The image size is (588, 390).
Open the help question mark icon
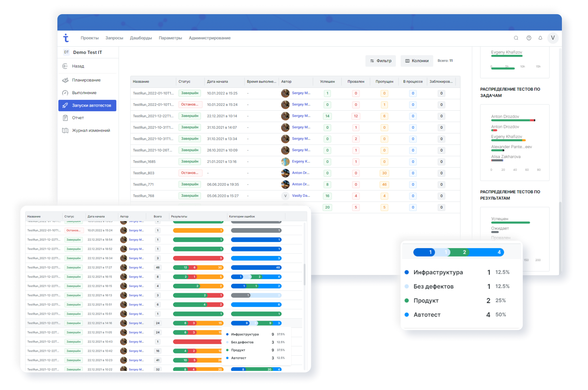pos(529,38)
